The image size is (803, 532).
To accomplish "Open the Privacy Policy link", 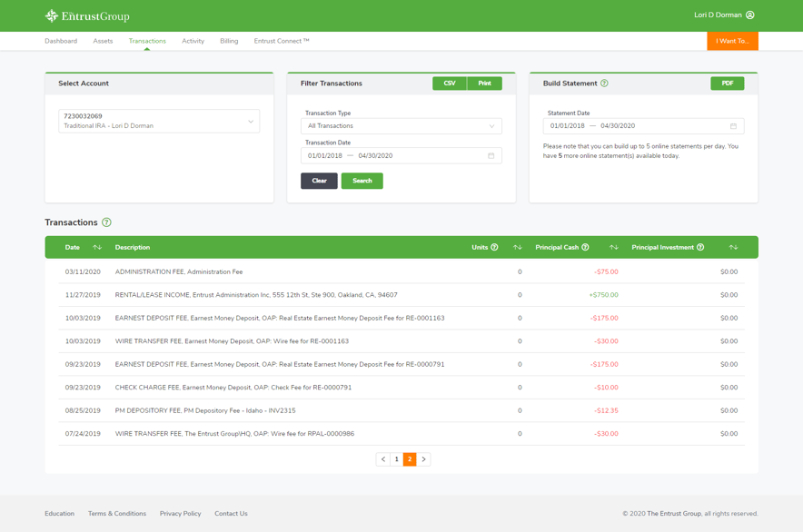I will tap(180, 513).
